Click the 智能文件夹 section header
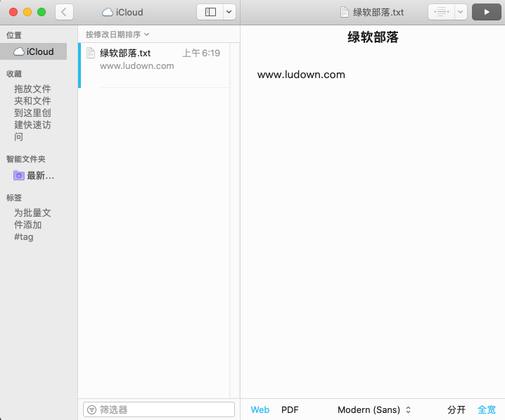This screenshot has height=420, width=505. (26, 159)
